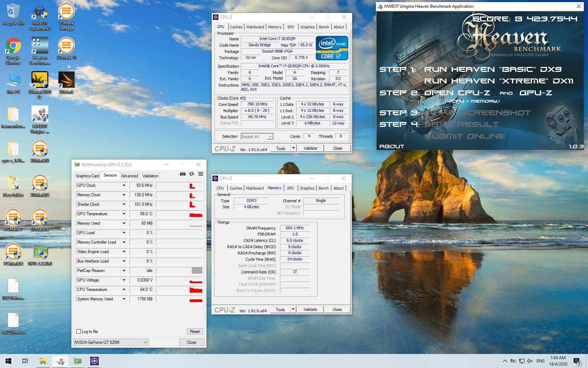Enable Log to file checkbox in GPU-Z
Image resolution: width=588 pixels, height=368 pixels.
click(79, 331)
